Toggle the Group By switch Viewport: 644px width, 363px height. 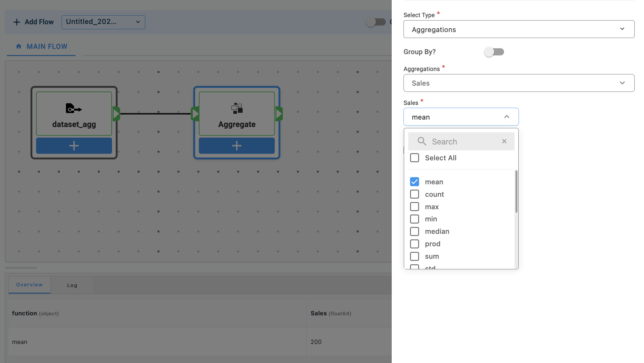pyautogui.click(x=494, y=52)
